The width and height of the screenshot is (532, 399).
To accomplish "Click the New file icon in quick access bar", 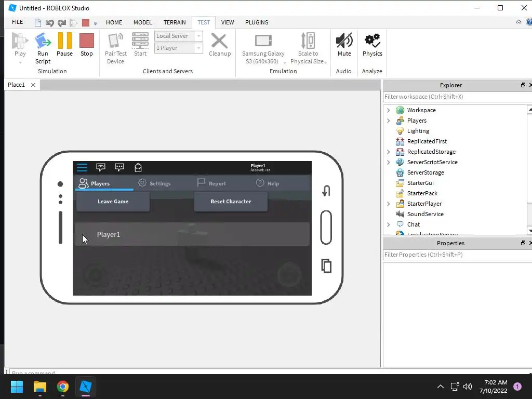I will point(37,23).
